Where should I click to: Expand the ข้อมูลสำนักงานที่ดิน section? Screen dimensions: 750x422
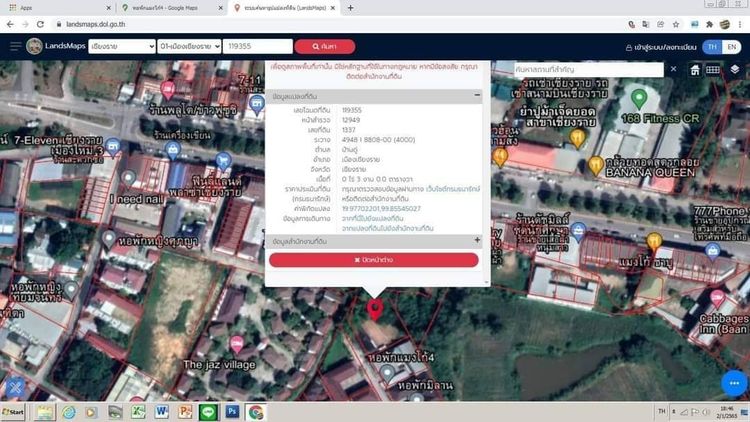pyautogui.click(x=477, y=241)
